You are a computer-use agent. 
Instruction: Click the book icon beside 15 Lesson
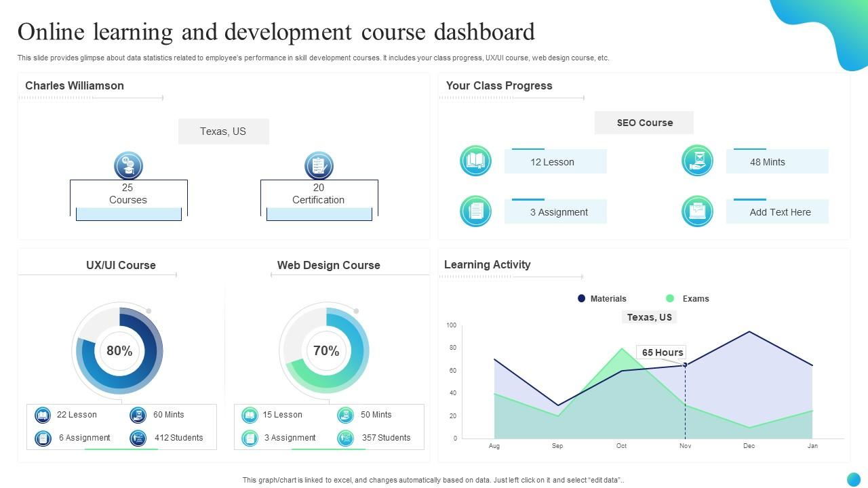[250, 415]
